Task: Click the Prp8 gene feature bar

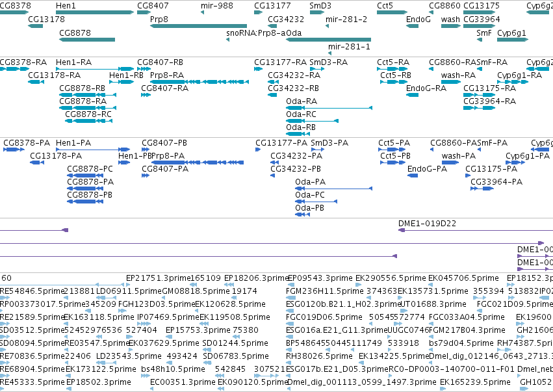Action: click(x=199, y=26)
